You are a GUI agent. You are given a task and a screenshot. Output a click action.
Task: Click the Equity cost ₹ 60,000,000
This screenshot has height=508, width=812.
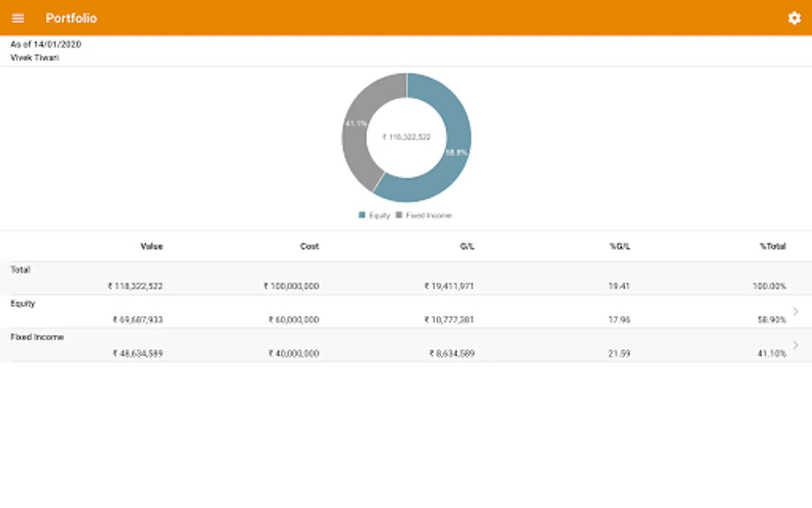pos(294,319)
